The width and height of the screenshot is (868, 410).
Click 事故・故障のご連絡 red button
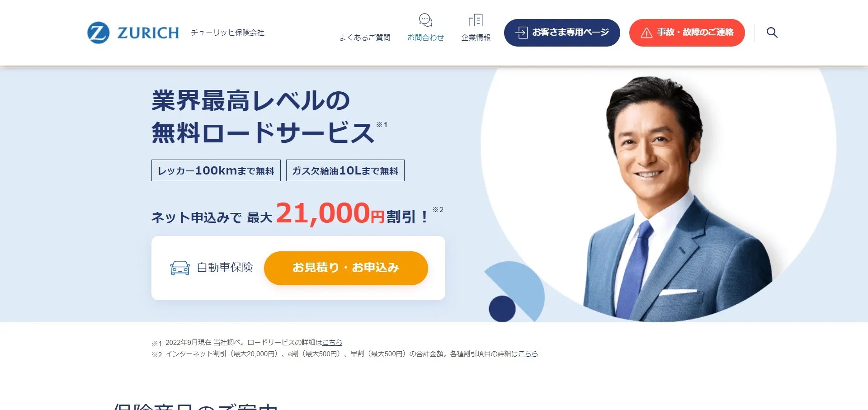click(x=687, y=33)
